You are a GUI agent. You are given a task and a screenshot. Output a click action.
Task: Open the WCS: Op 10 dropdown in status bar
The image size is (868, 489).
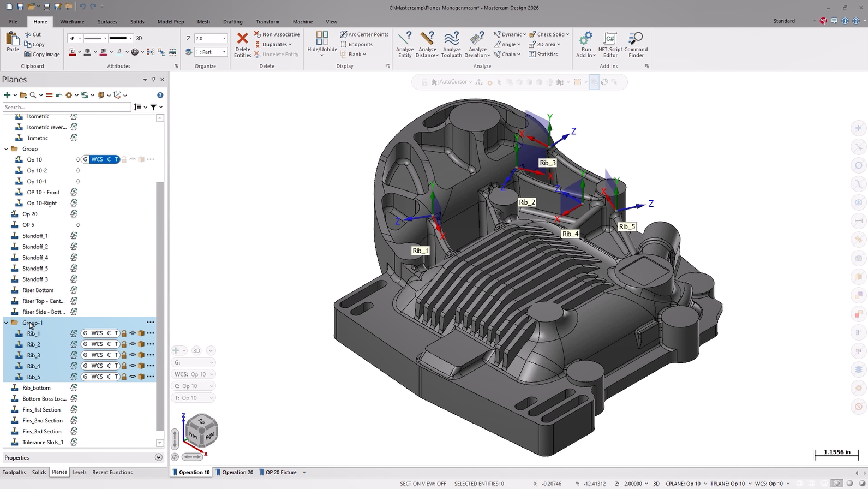[772, 484]
